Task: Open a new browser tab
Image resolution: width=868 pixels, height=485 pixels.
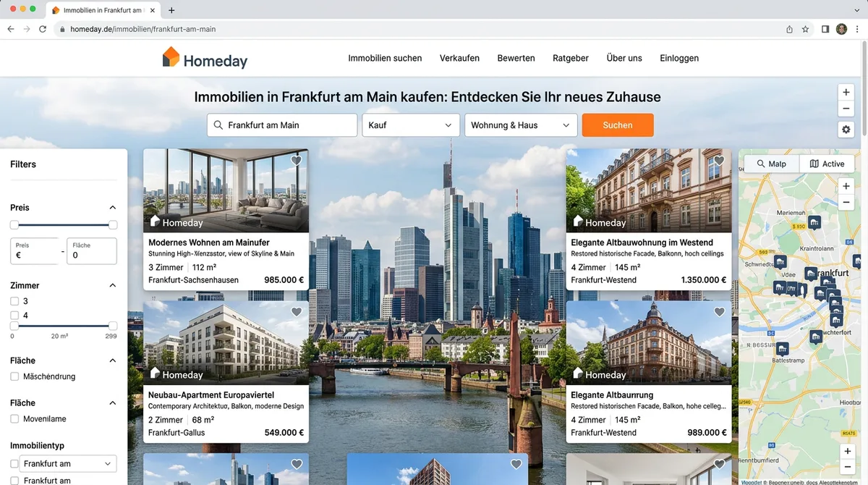Action: click(x=171, y=10)
